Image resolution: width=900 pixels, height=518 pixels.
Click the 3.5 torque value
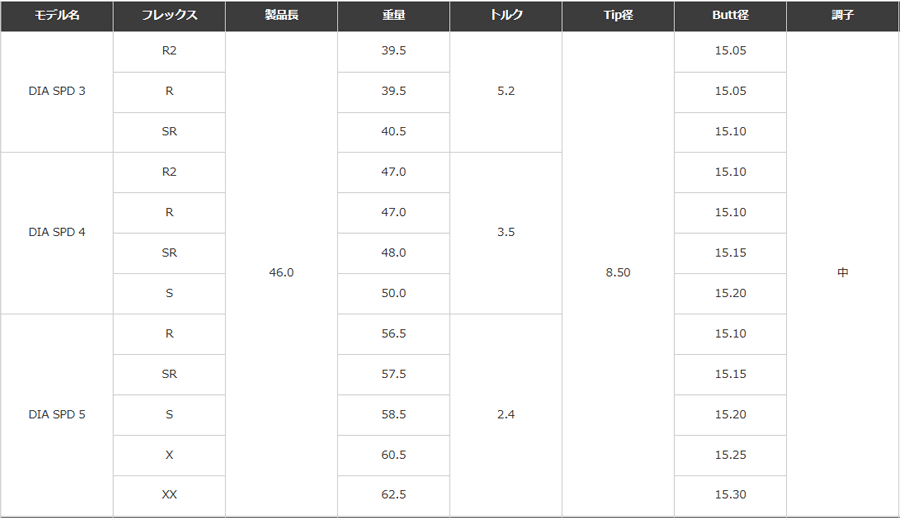point(506,233)
